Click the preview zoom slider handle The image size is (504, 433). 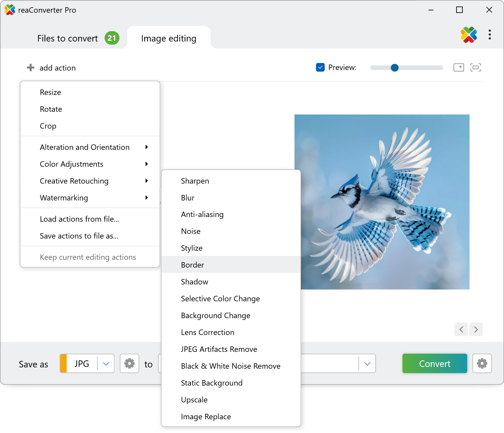[394, 68]
